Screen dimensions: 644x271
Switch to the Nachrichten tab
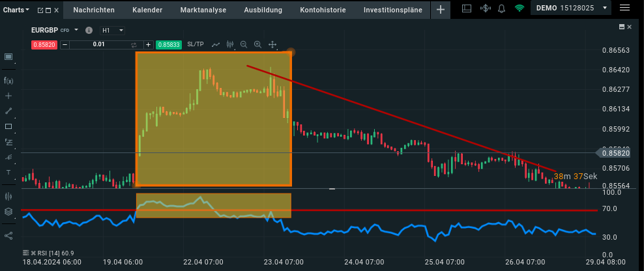point(94,10)
